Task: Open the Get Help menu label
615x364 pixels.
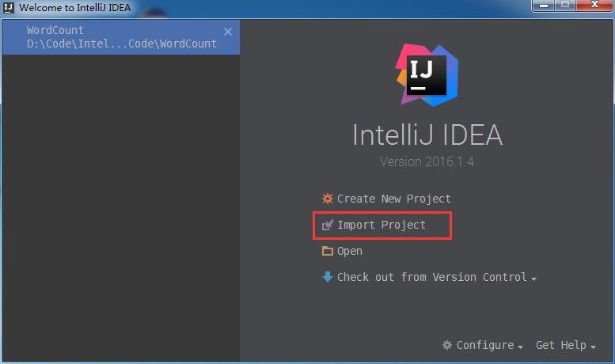Action: pos(561,345)
